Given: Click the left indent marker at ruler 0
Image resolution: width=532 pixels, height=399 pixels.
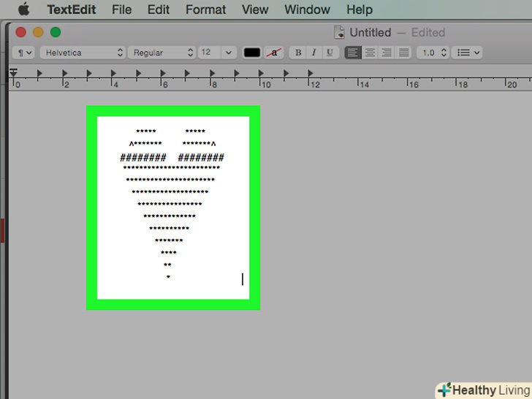Looking at the screenshot, I should coord(13,72).
